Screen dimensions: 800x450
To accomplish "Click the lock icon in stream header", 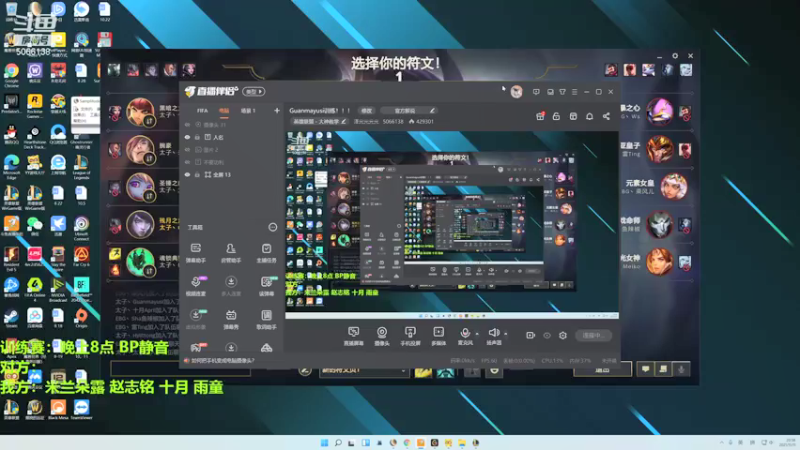I will 556,116.
